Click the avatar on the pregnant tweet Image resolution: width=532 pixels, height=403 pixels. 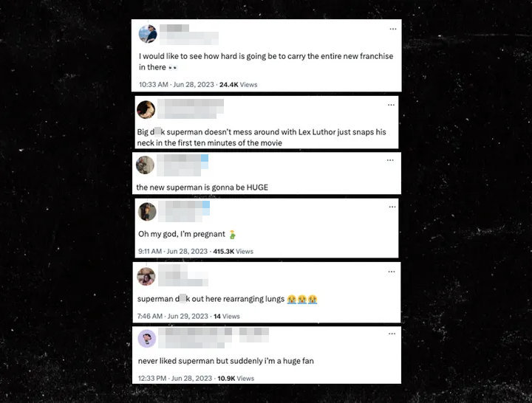147,212
